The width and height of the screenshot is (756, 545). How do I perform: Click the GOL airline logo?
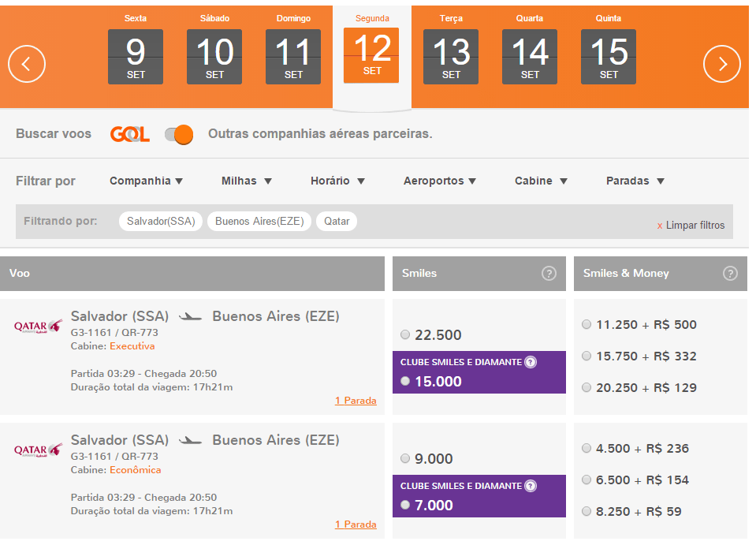[x=130, y=134]
